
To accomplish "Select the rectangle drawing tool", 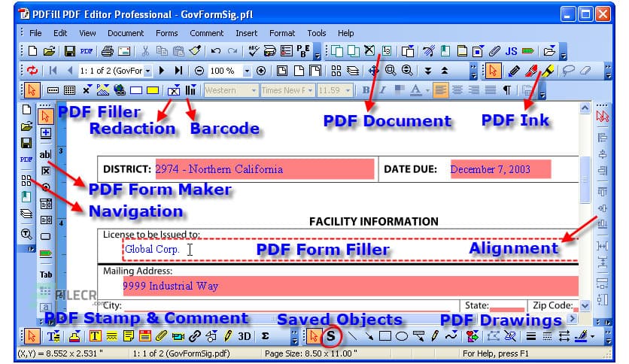I will (x=384, y=336).
